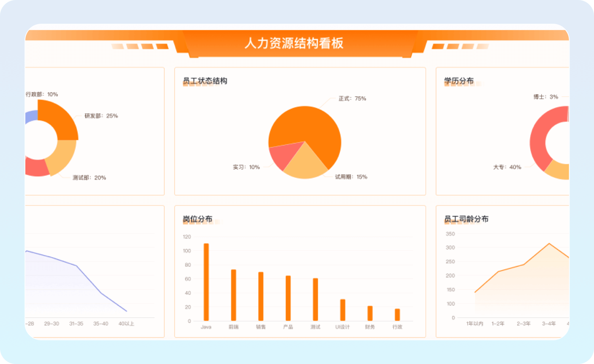Click the 员工状态结构 panel heading

pos(205,81)
